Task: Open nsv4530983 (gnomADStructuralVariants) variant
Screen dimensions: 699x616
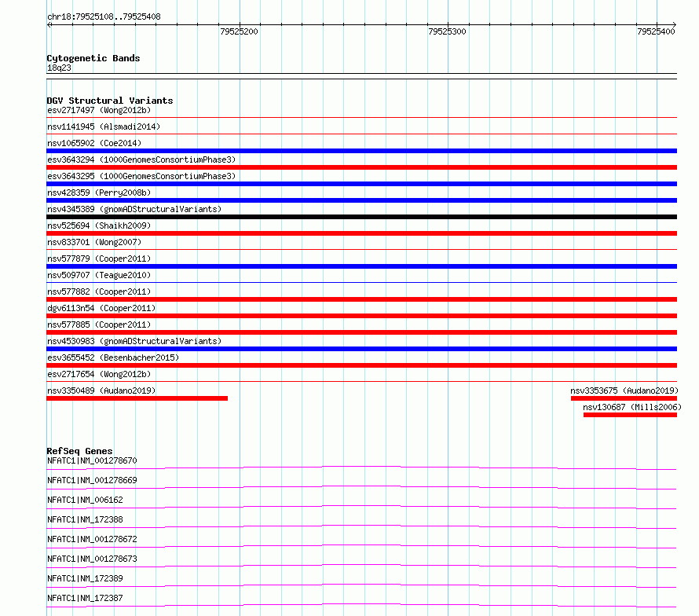Action: [x=134, y=341]
